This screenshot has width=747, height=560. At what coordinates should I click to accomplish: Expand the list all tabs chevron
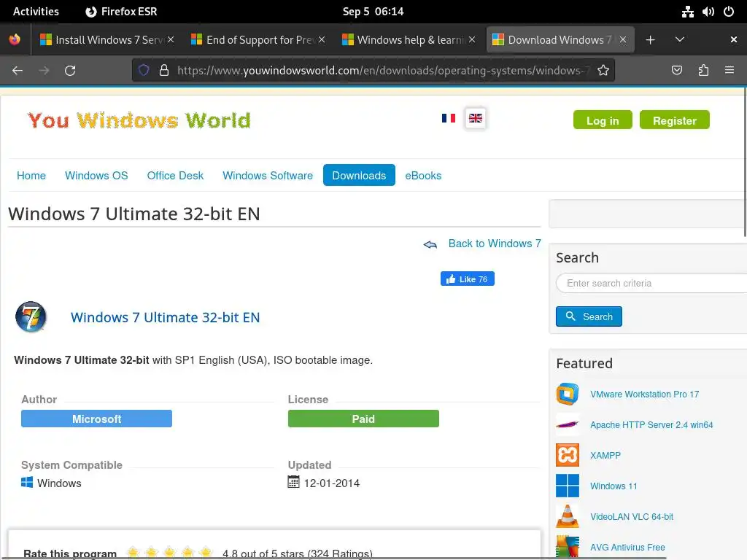pos(680,39)
